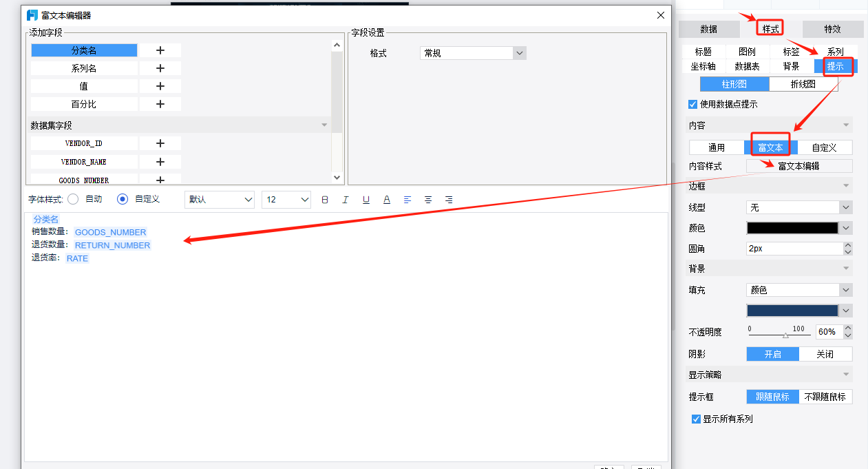868x469 pixels.
Task: Collapse the 显示策略 section
Action: [x=847, y=375]
